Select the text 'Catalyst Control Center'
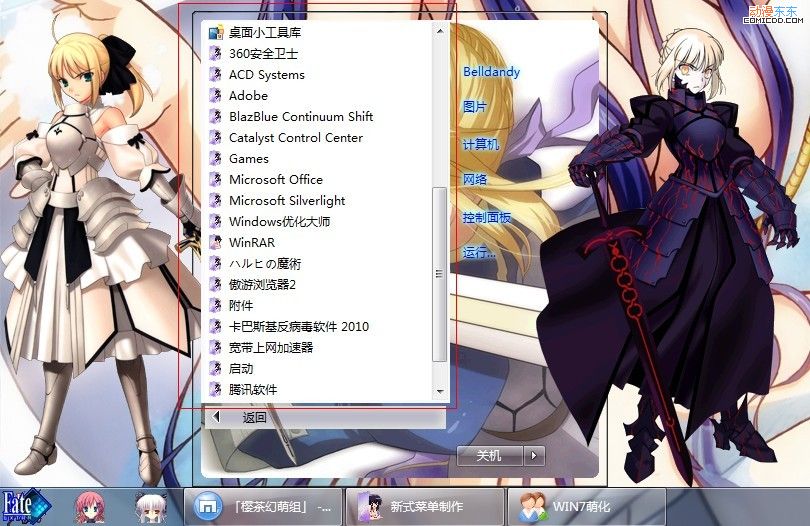Screen dimensions: 810x526 296,137
